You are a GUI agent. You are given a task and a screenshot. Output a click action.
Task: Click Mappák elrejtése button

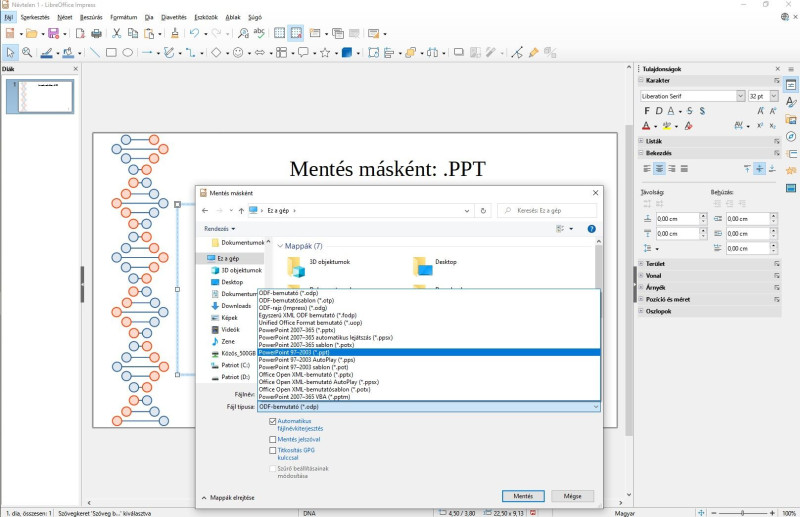point(228,498)
